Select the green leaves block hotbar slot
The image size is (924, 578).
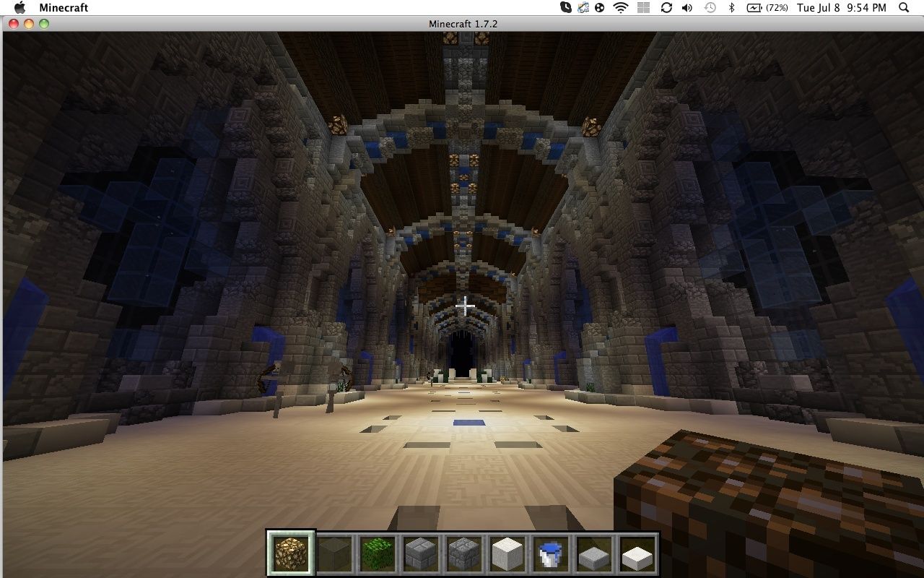[x=377, y=553]
